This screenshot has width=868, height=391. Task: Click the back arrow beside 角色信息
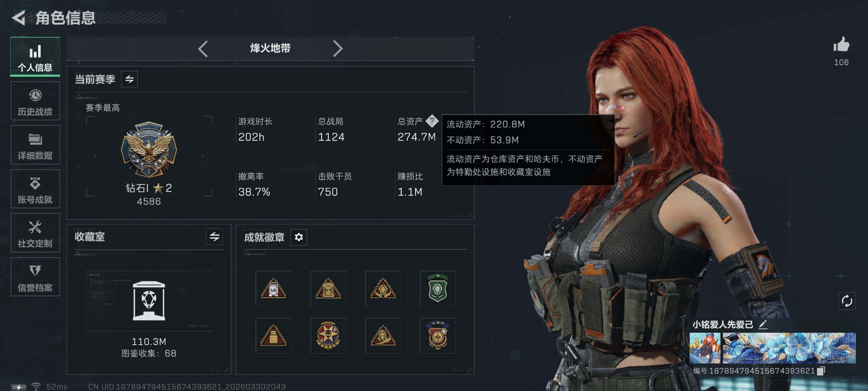click(19, 18)
